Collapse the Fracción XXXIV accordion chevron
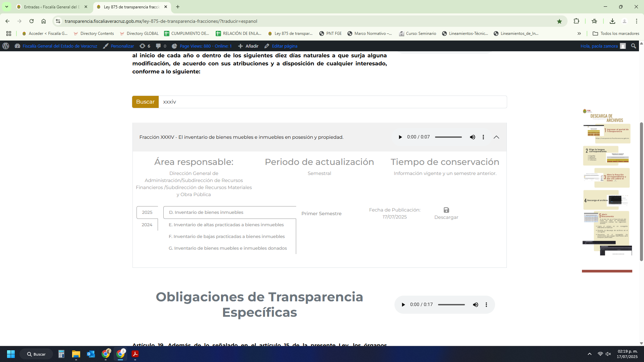The width and height of the screenshot is (644, 362). pos(496,137)
